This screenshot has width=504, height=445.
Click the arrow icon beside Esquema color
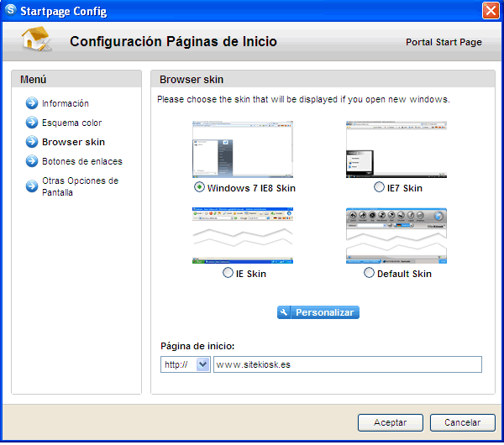pos(32,123)
